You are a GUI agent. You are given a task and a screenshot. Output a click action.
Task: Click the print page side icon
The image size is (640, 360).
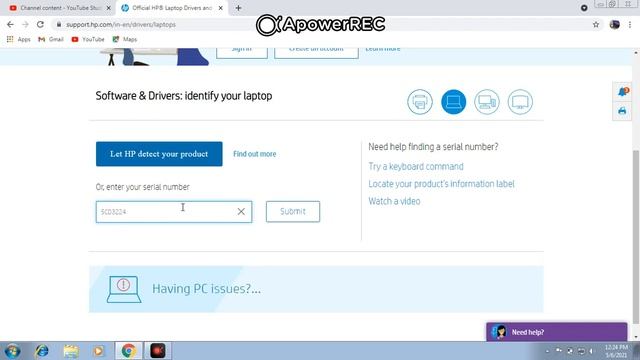coord(622,111)
